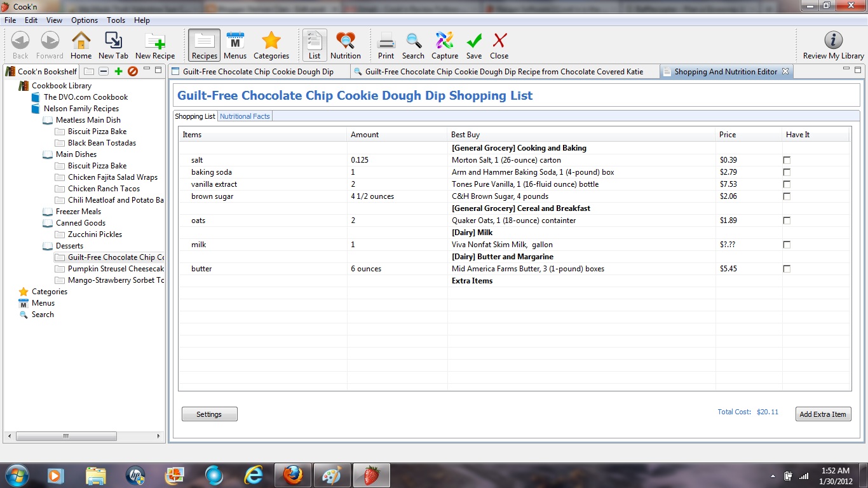Image resolution: width=868 pixels, height=488 pixels.
Task: Close the Shopping And Nutrition Editor tab
Action: pyautogui.click(x=785, y=71)
